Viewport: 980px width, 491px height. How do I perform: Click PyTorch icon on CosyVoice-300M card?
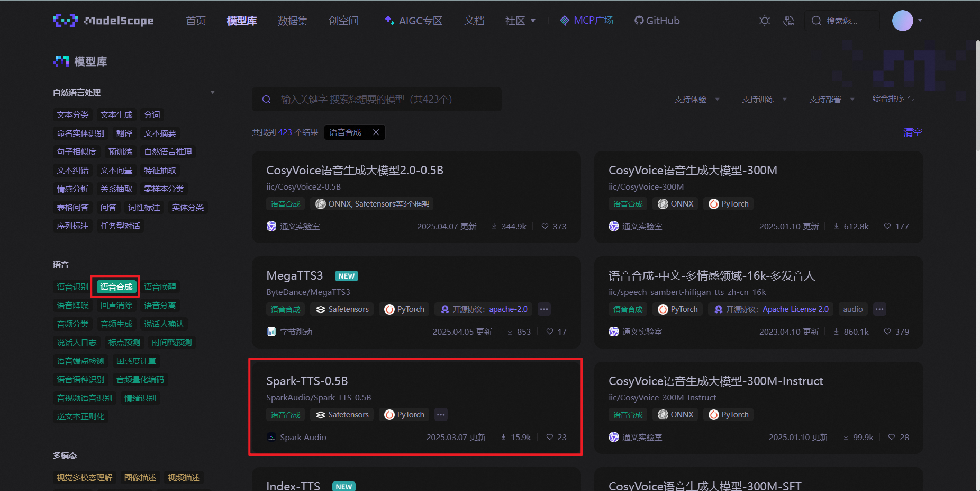click(714, 204)
